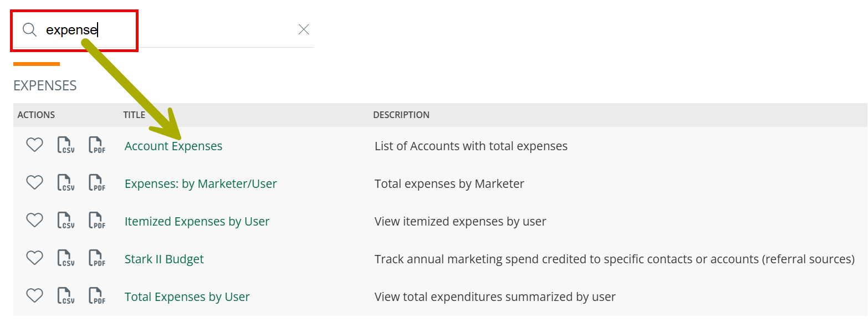This screenshot has height=327, width=868.
Task: Open Total Expenses by User link
Action: pos(187,297)
